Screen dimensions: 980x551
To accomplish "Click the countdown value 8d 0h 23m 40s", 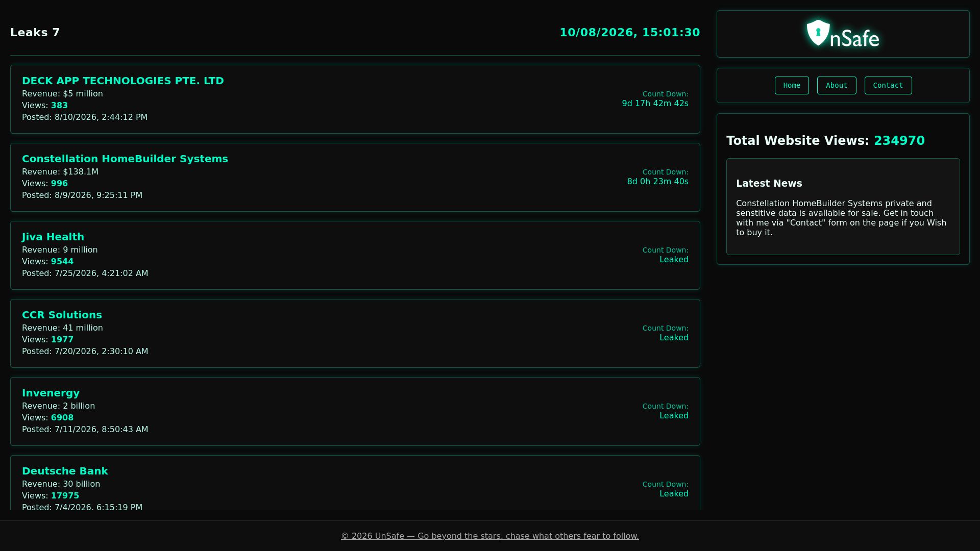I will 658,182.
